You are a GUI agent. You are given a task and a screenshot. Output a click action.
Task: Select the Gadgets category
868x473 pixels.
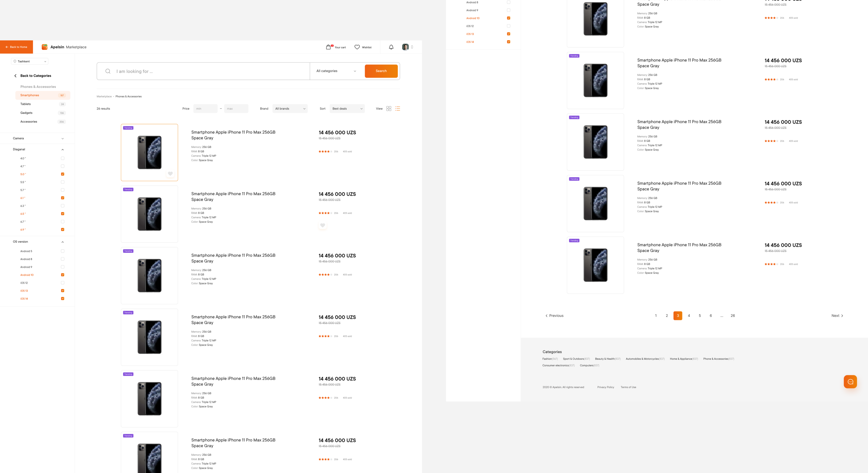[x=43, y=113]
